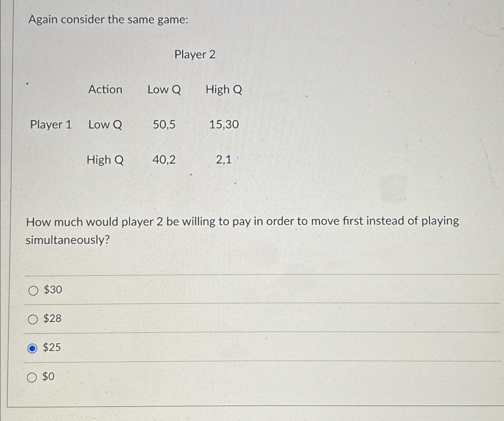Click the Low Q row label for Player 1

[x=105, y=125]
